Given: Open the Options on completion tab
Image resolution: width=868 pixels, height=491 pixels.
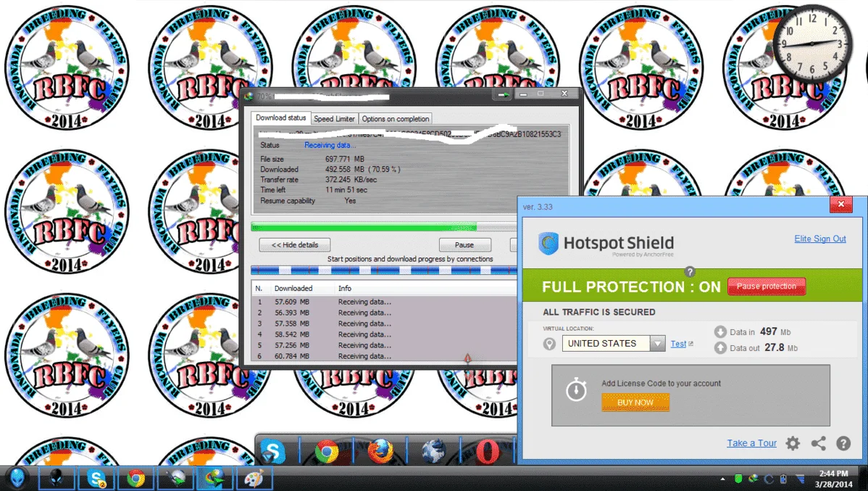Looking at the screenshot, I should point(396,119).
